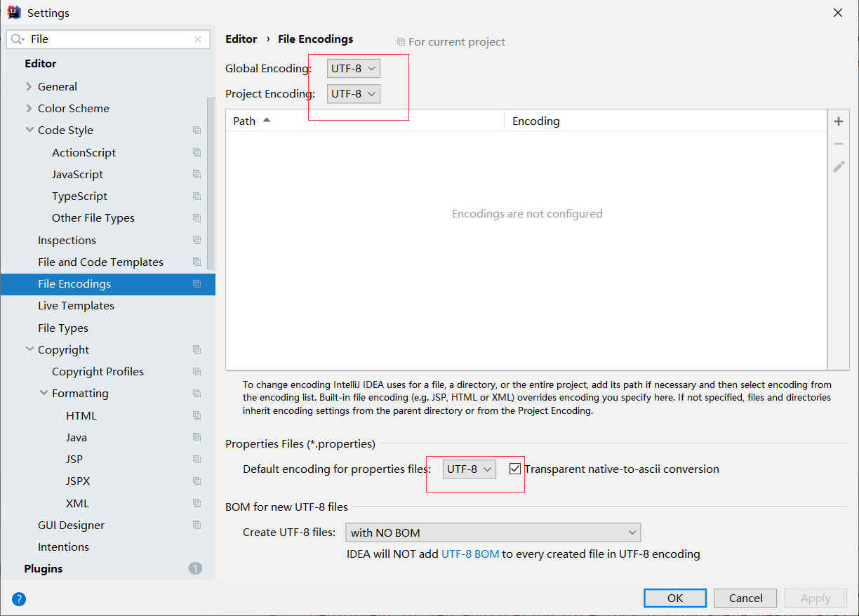859x616 pixels.
Task: Click the OK button
Action: [x=675, y=598]
